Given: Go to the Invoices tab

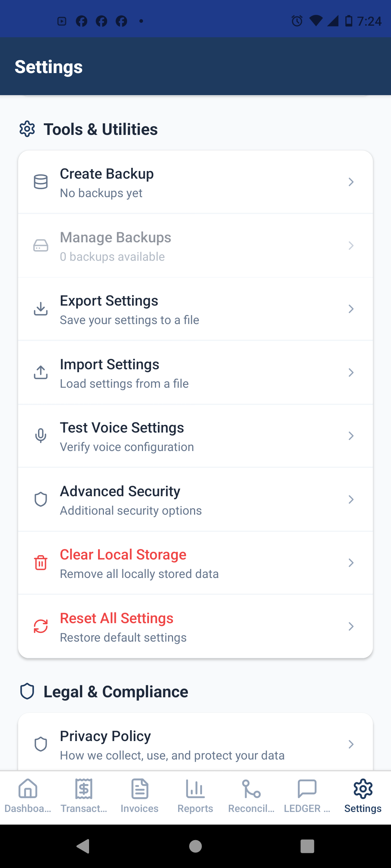Looking at the screenshot, I should 140,796.
